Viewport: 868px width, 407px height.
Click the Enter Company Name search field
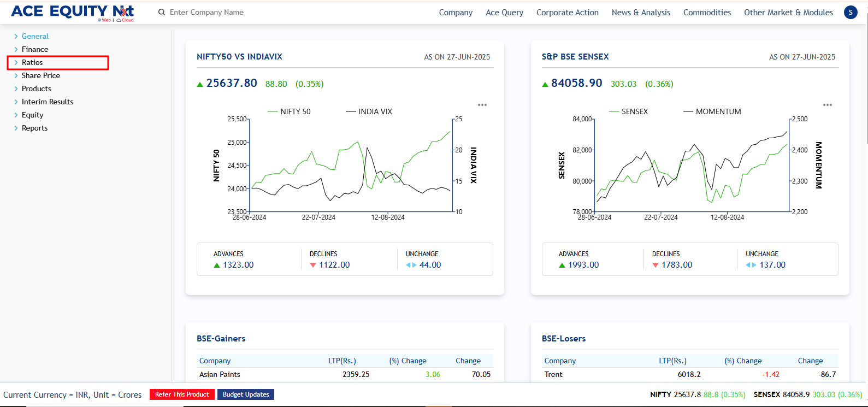(229, 13)
